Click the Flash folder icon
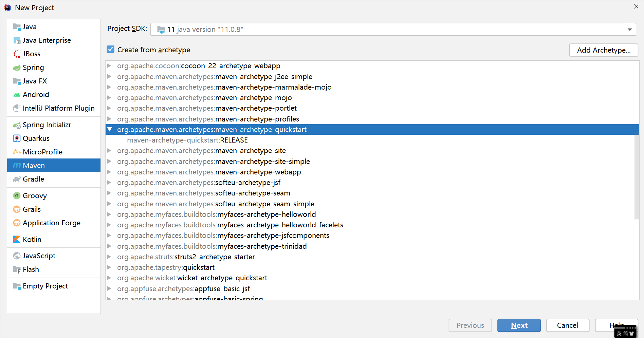The image size is (644, 338). [x=17, y=270]
